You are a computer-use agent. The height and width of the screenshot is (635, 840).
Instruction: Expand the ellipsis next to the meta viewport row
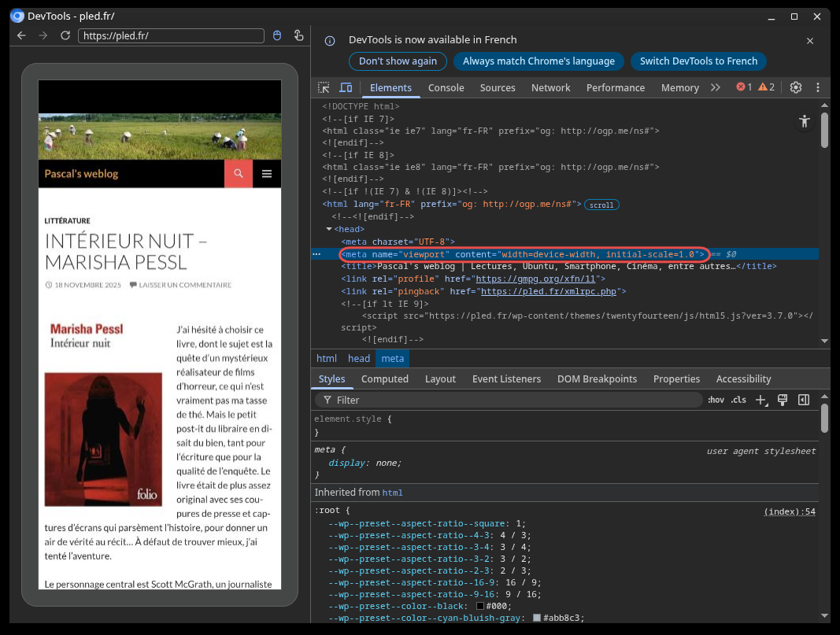(x=316, y=254)
